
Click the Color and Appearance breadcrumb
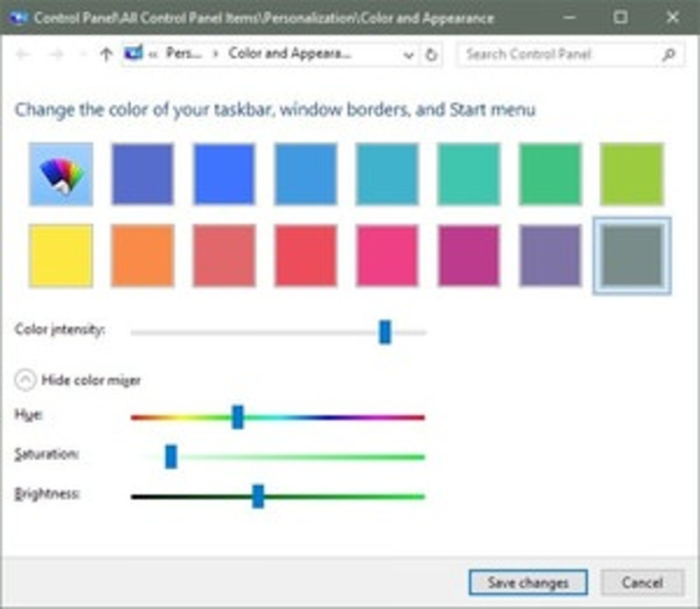point(290,54)
